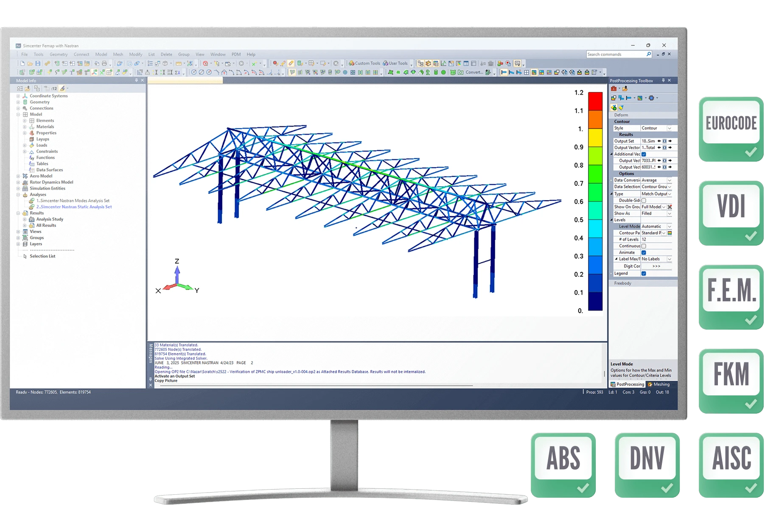The width and height of the screenshot is (779, 532).
Task: Click the yellow band in contour legend
Action: click(595, 137)
